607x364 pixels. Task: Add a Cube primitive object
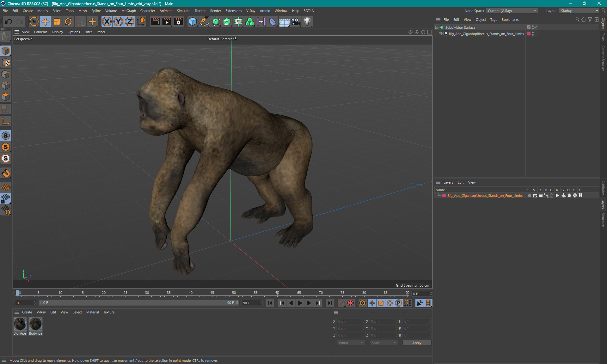193,21
